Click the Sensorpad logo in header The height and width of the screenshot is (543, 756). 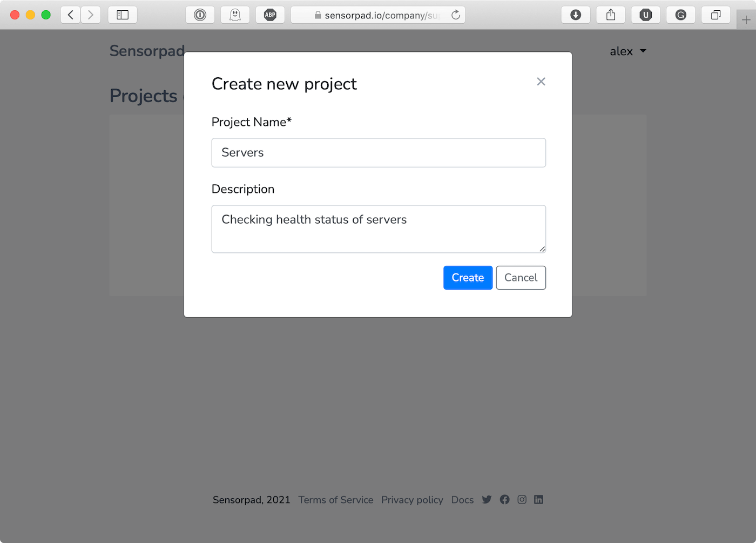pyautogui.click(x=147, y=51)
